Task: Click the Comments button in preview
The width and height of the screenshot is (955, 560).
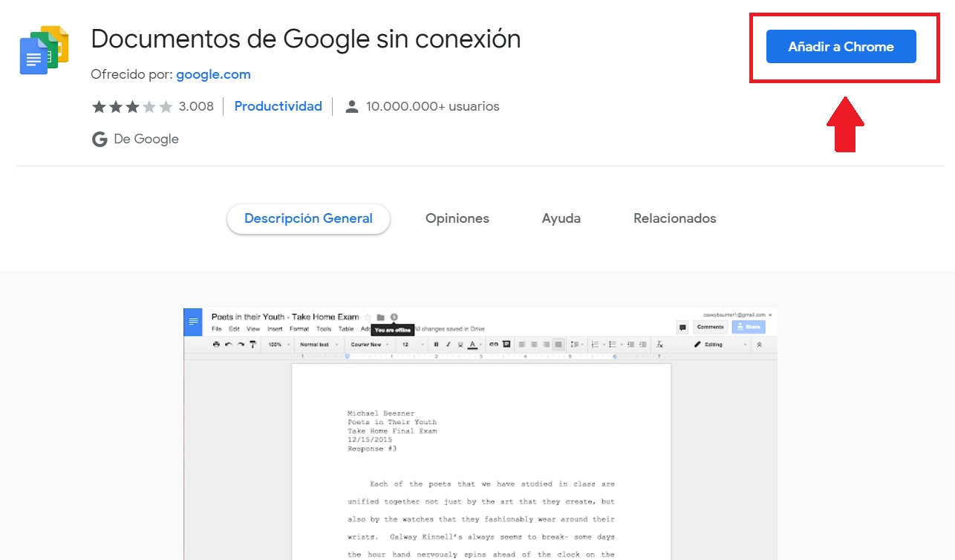Action: coord(710,327)
